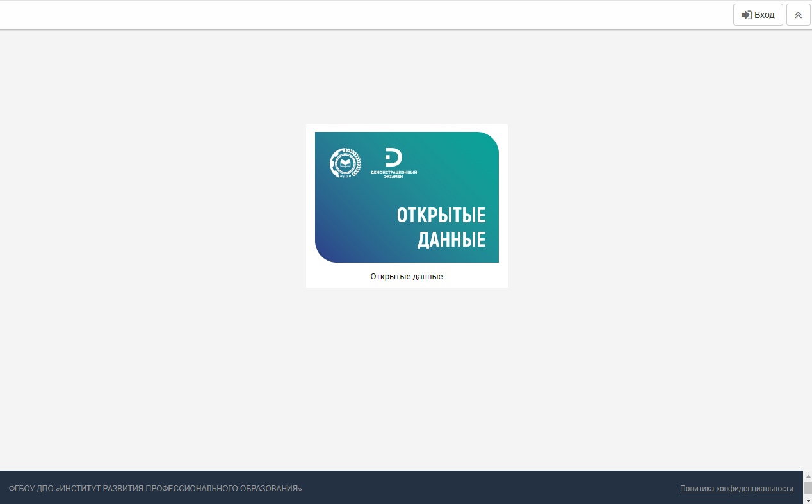Click the sign-in arrow icon beside Вход
812x504 pixels.
click(746, 15)
